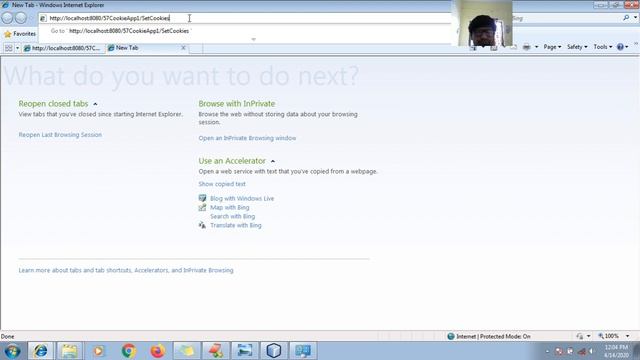
Task: Open the VirtualBox cube icon in taskbar
Action: point(274,351)
